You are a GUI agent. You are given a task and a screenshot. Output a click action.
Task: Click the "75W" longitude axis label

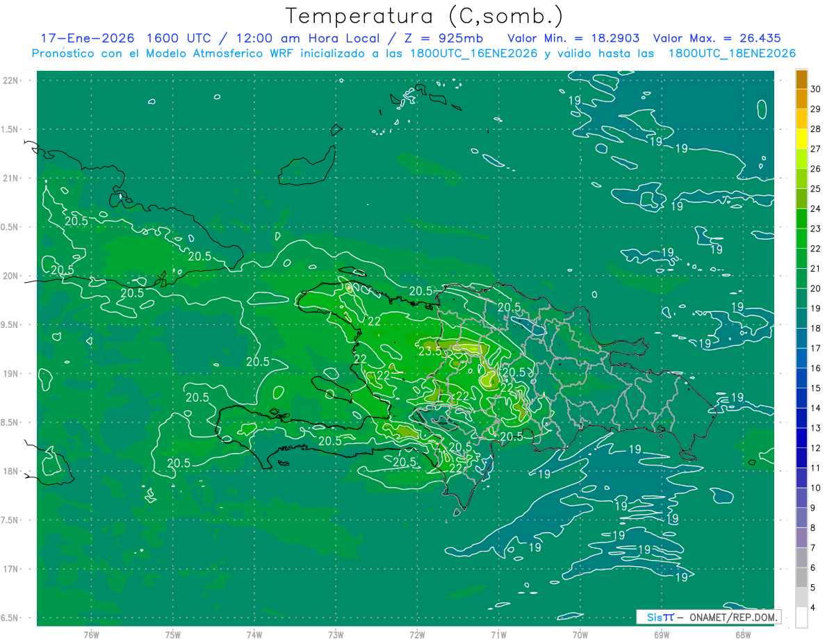click(173, 635)
